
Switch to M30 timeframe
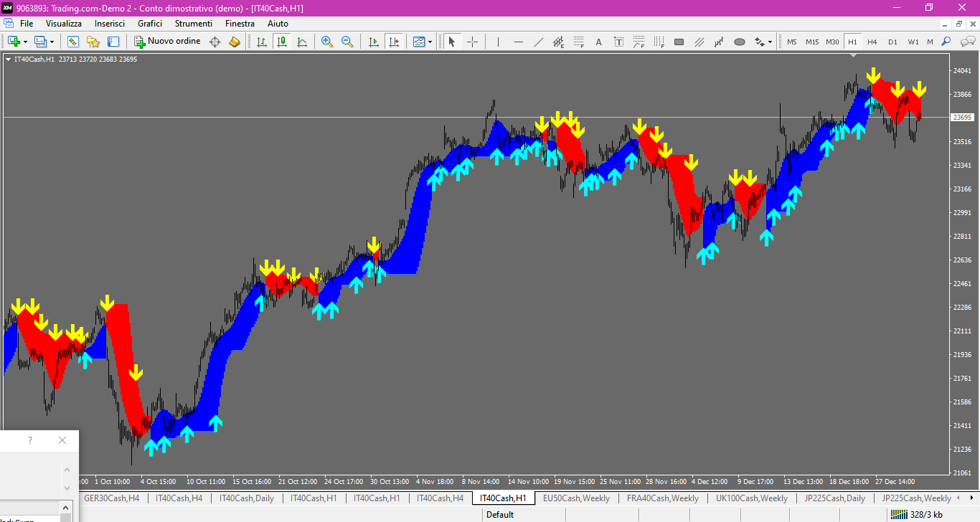(x=832, y=42)
